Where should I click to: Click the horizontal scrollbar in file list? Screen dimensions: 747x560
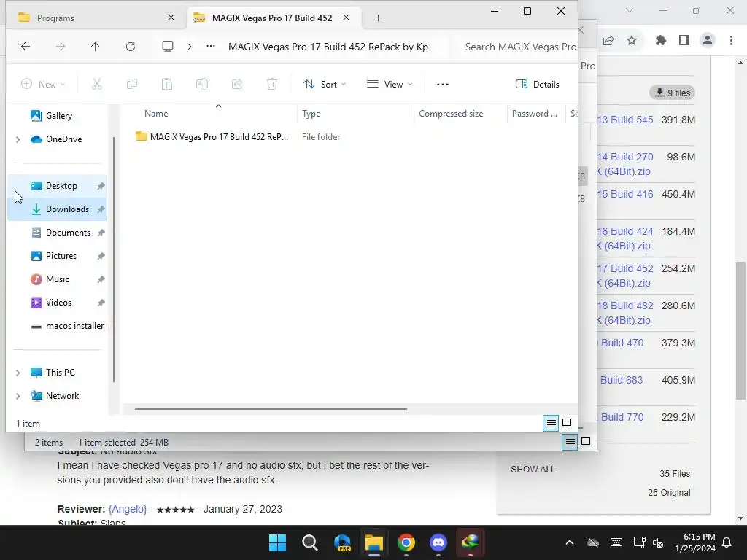click(x=271, y=408)
